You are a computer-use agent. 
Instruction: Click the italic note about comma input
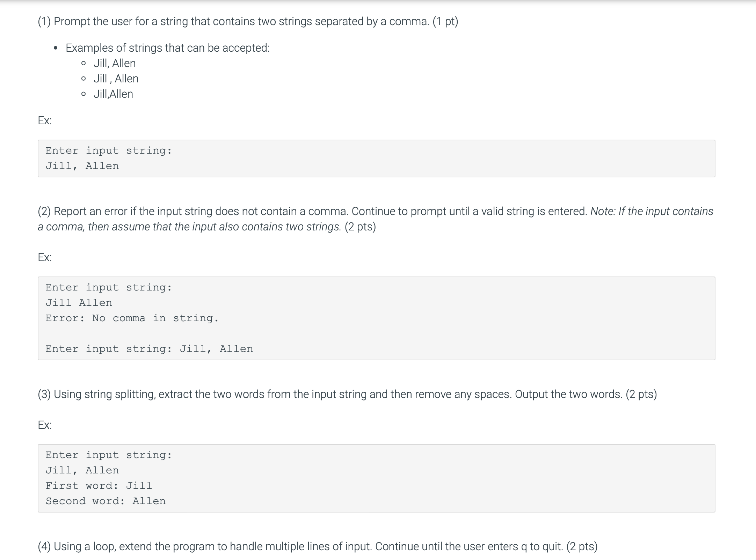(x=376, y=219)
